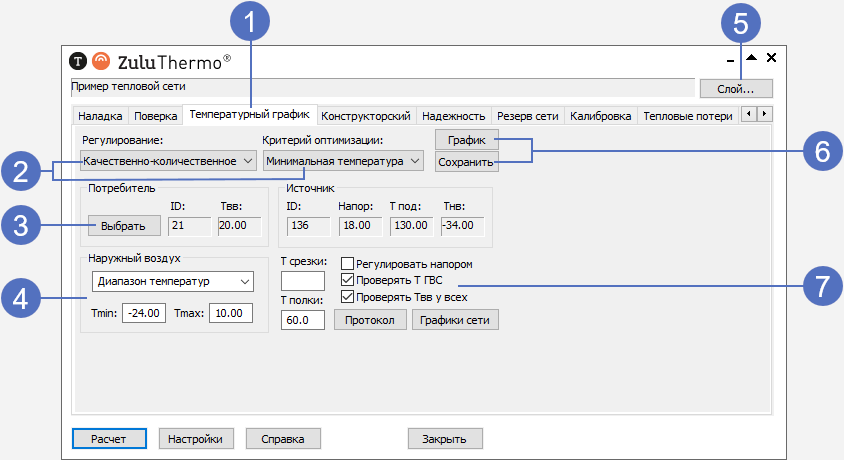
Task: Select the Калибровка tab
Action: [600, 116]
